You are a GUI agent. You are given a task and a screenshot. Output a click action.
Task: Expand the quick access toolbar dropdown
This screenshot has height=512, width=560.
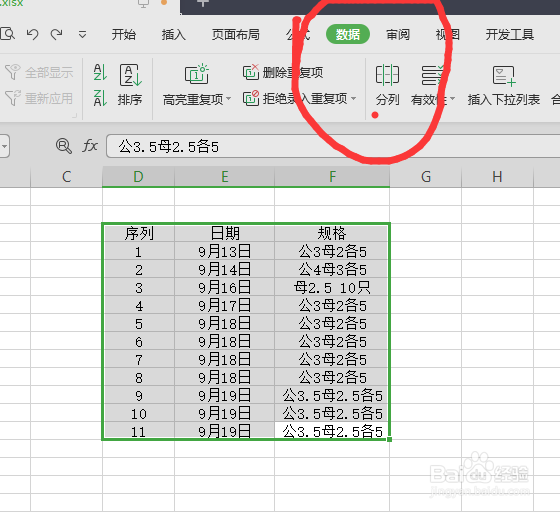point(82,35)
